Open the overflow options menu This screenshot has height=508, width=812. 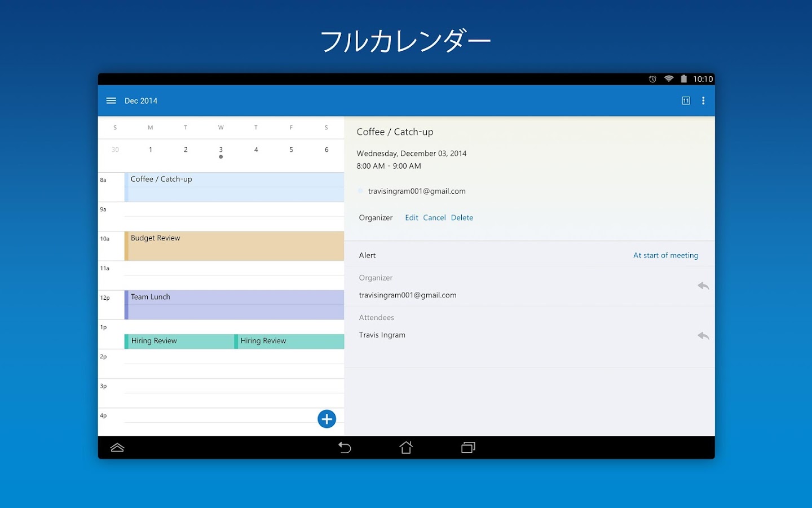pyautogui.click(x=703, y=100)
